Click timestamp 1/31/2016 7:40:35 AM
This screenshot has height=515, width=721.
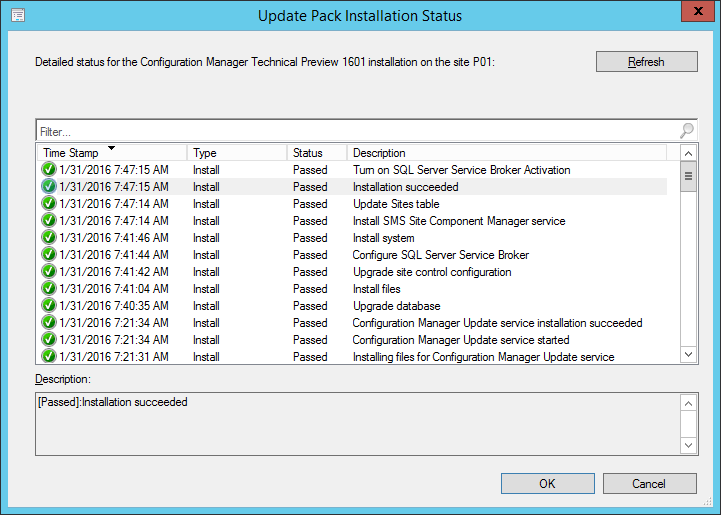tap(114, 306)
